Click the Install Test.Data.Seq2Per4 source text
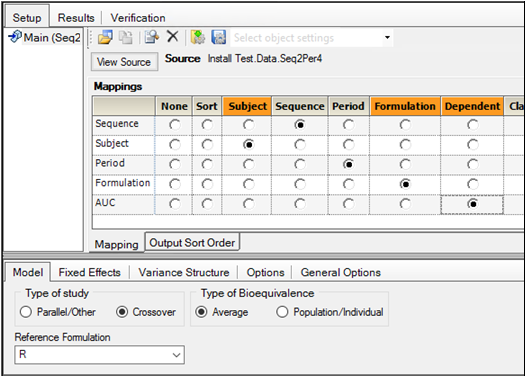The image size is (526, 377). (x=265, y=59)
